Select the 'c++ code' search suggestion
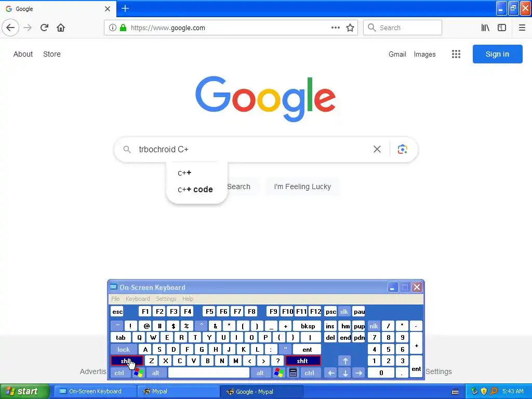 [195, 189]
